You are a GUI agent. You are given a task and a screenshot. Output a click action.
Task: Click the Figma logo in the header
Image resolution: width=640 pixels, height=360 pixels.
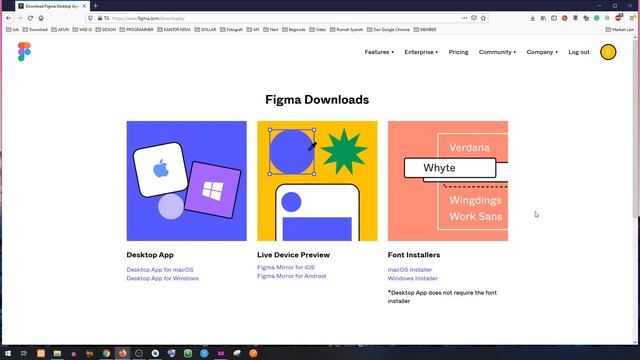click(24, 51)
